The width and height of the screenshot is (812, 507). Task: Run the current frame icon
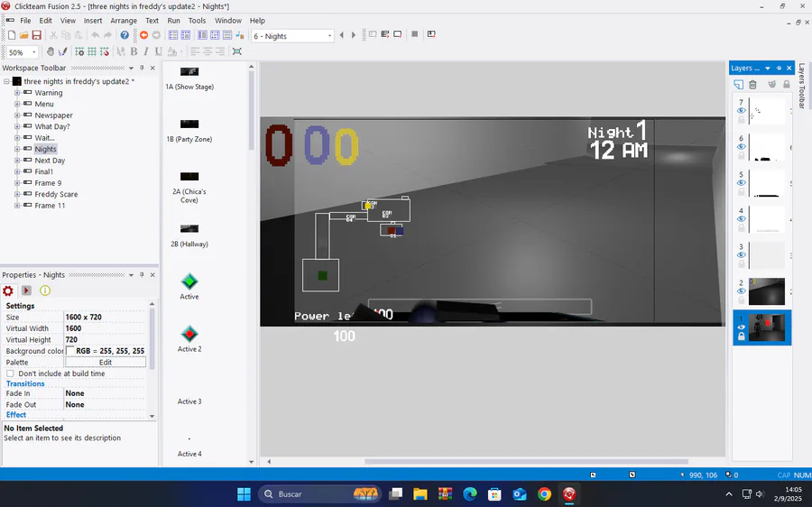pos(397,34)
